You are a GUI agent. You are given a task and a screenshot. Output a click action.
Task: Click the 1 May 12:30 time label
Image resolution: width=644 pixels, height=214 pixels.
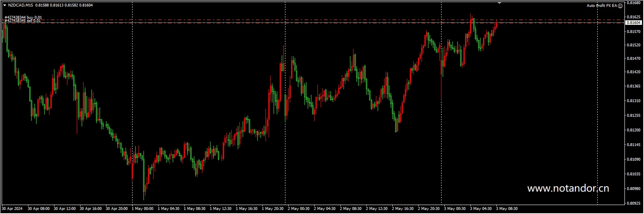221,209
